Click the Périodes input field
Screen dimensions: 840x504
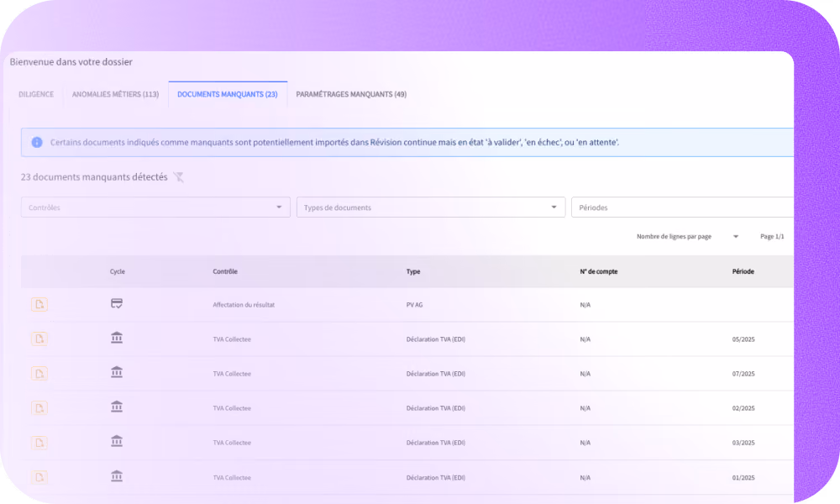click(x=682, y=207)
